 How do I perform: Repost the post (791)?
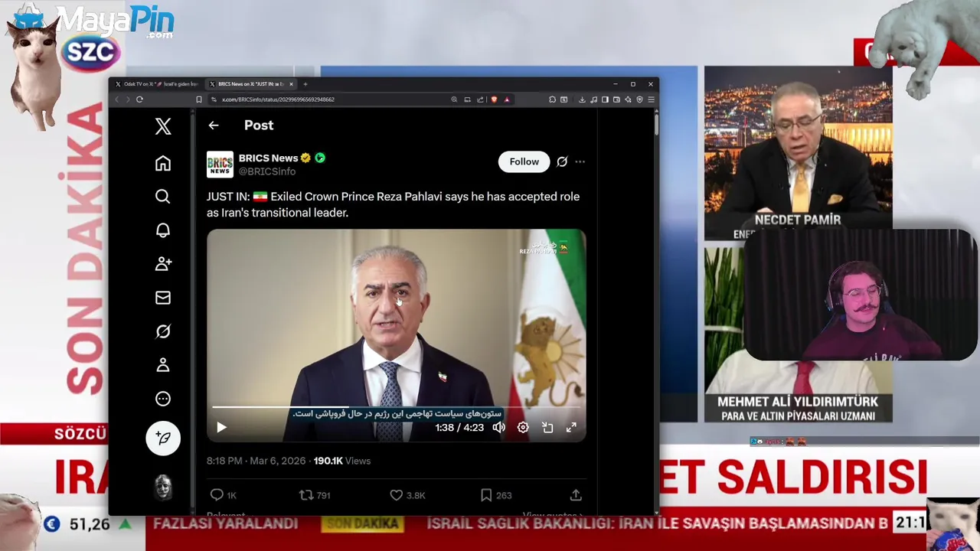[x=315, y=495]
